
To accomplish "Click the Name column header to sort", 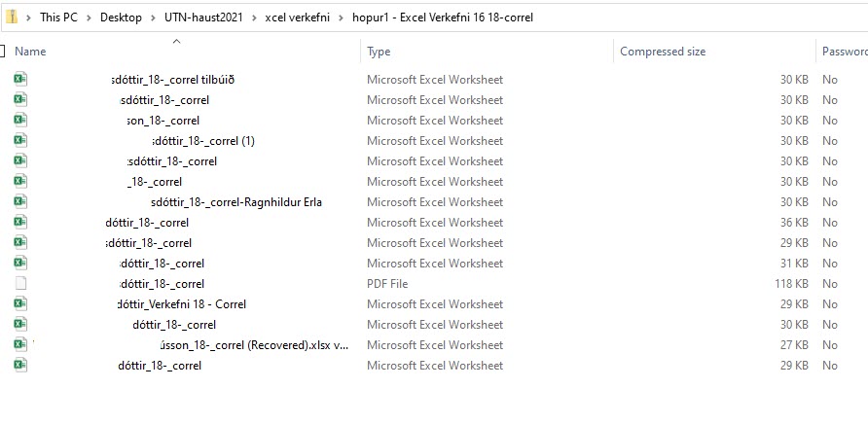I will [x=30, y=52].
